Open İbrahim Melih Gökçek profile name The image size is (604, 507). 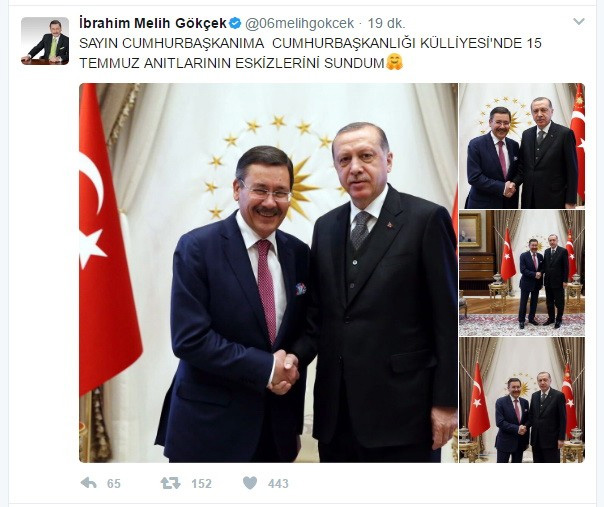(x=153, y=24)
